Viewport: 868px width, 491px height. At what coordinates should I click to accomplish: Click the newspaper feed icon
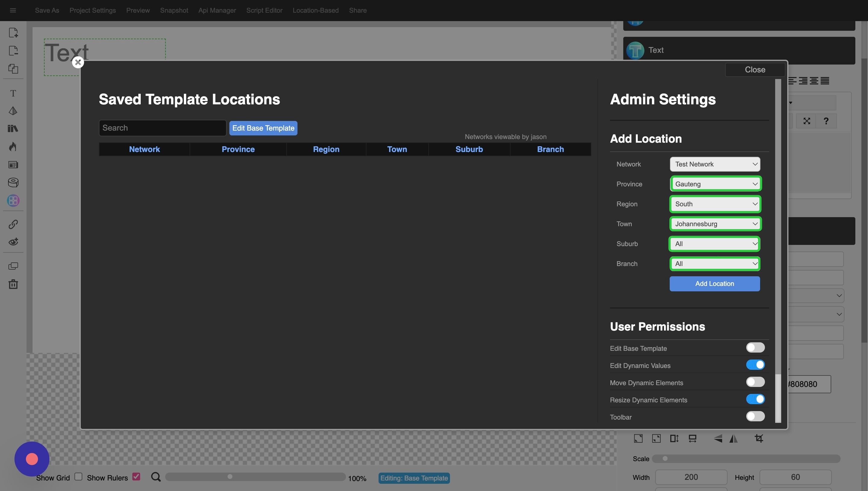pyautogui.click(x=13, y=165)
